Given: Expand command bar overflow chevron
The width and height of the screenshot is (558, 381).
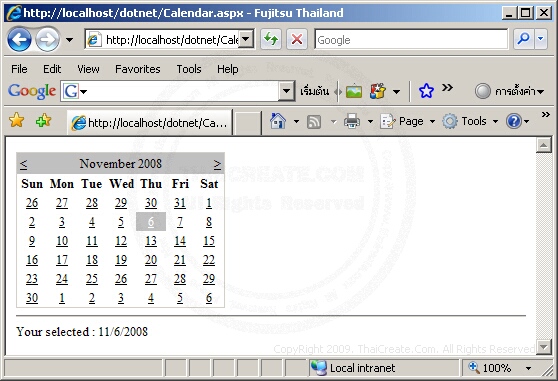Looking at the screenshot, I should click(546, 115).
